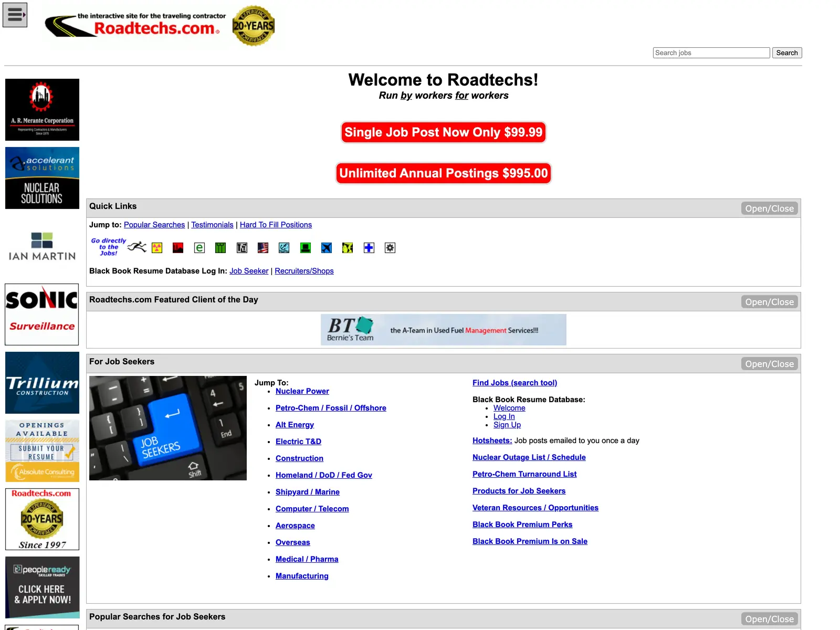Click Single Job Post $99.99 button
The height and width of the screenshot is (630, 840).
[444, 132]
